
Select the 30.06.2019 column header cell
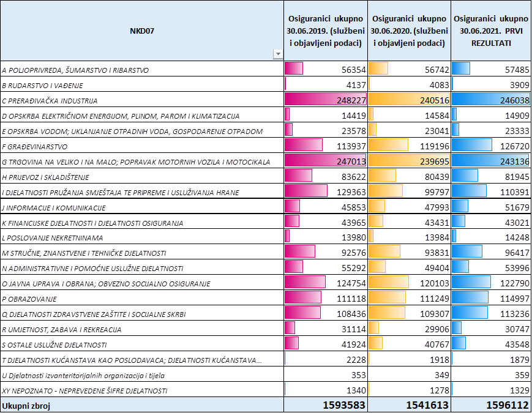click(326, 31)
